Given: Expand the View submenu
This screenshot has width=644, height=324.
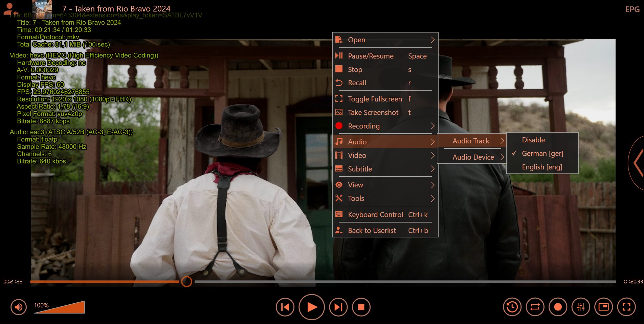Looking at the screenshot, I should click(x=385, y=185).
